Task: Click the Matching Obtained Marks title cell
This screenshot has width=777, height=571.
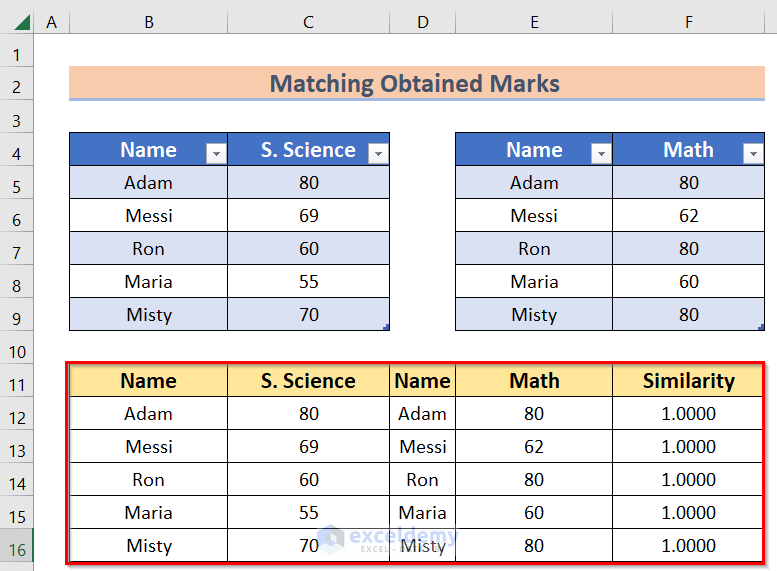Action: pos(415,84)
